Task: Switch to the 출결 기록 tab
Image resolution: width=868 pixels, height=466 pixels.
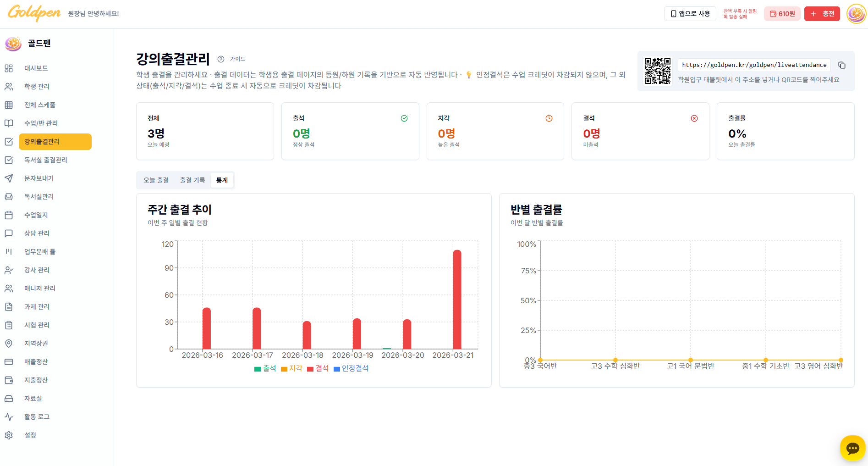Action: point(192,180)
